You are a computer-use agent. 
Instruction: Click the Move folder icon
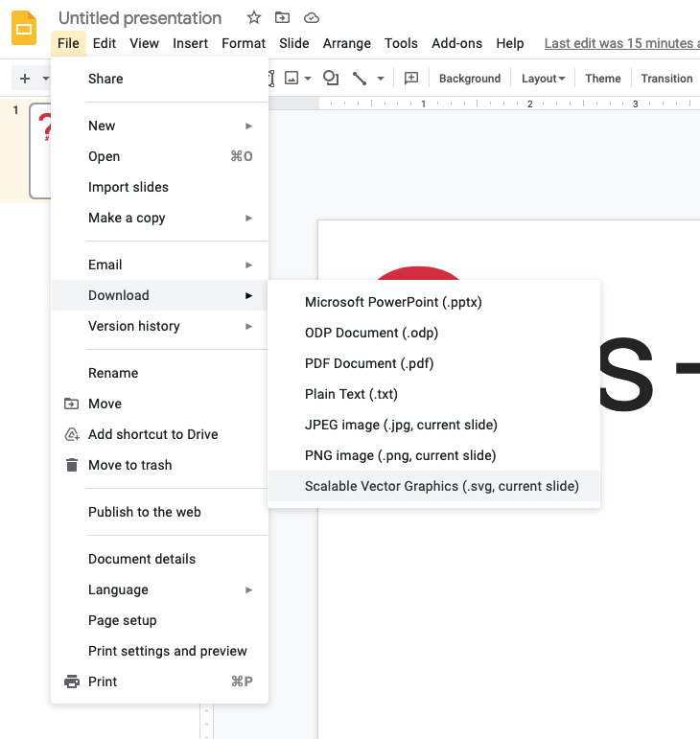[x=71, y=404]
